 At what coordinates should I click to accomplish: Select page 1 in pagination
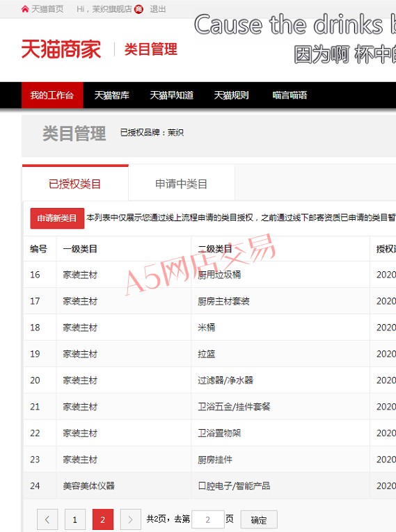click(74, 519)
